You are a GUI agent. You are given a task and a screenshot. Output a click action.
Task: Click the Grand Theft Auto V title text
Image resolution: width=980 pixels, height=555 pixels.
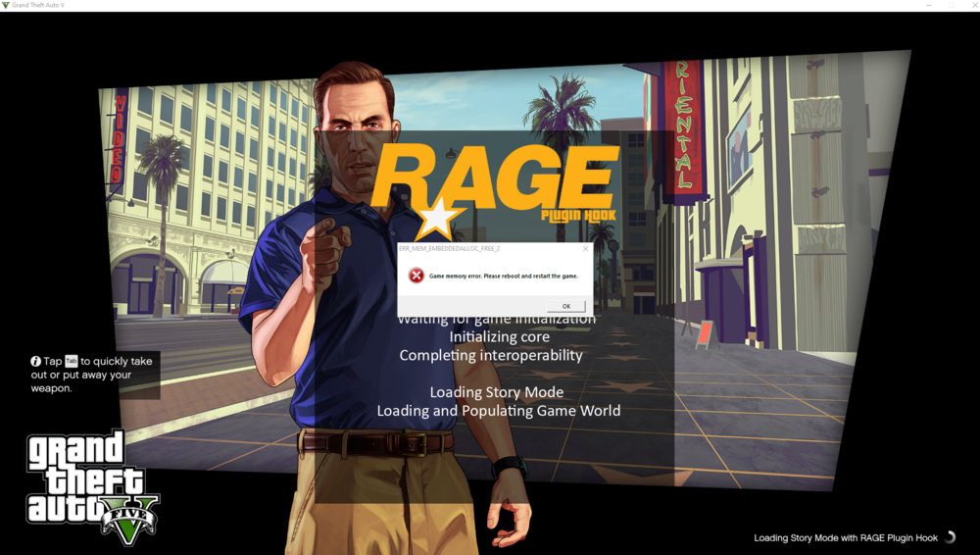[38, 5]
